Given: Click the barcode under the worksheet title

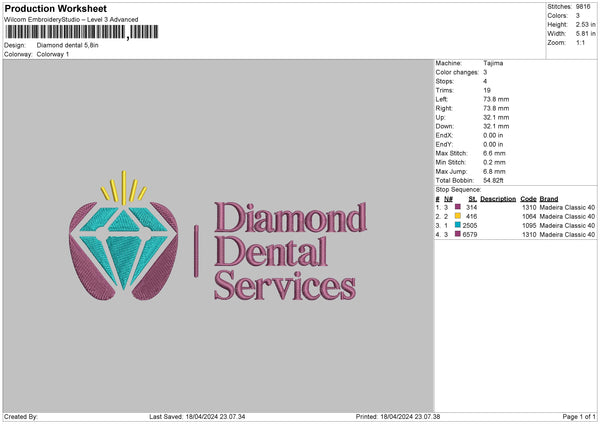Looking at the screenshot, I should pos(82,32).
